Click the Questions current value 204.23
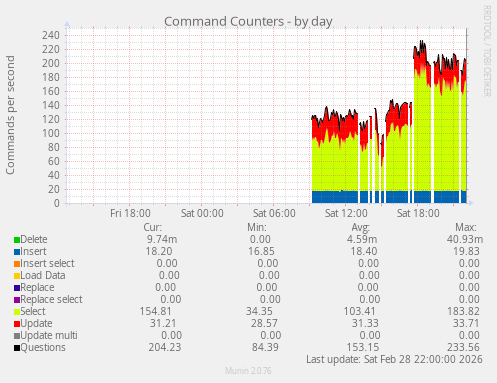The height and width of the screenshot is (383, 497). point(165,347)
